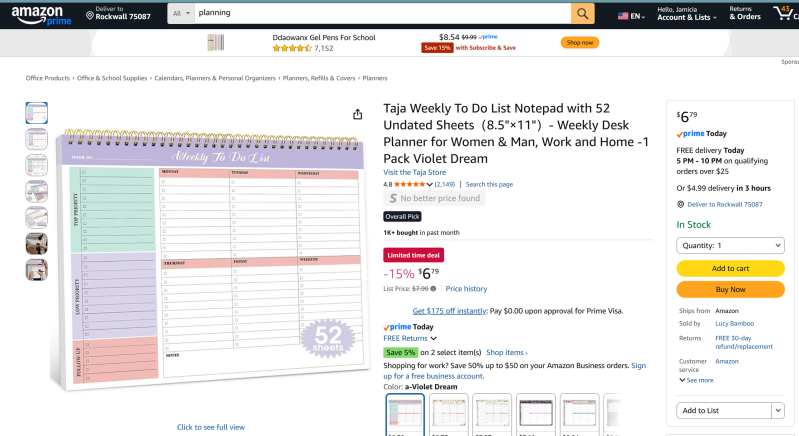
Task: Open the All departments search dropdown
Action: click(181, 14)
